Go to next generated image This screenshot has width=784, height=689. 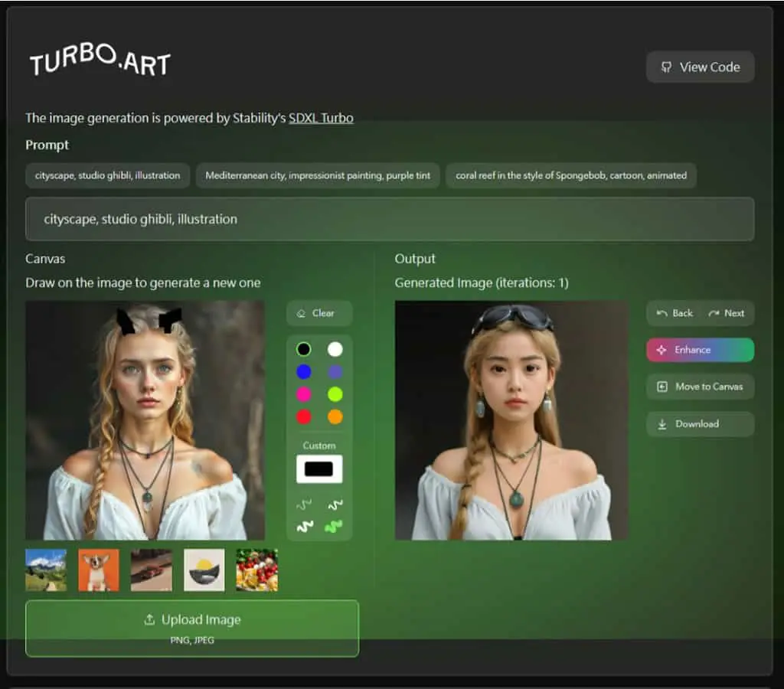pos(727,314)
